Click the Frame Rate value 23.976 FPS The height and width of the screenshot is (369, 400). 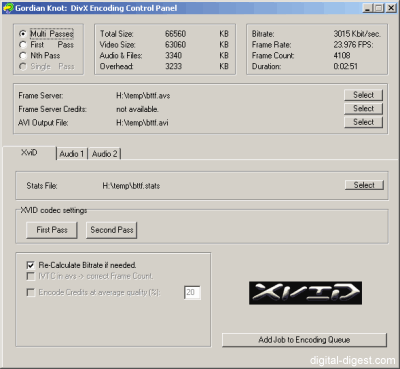[353, 45]
